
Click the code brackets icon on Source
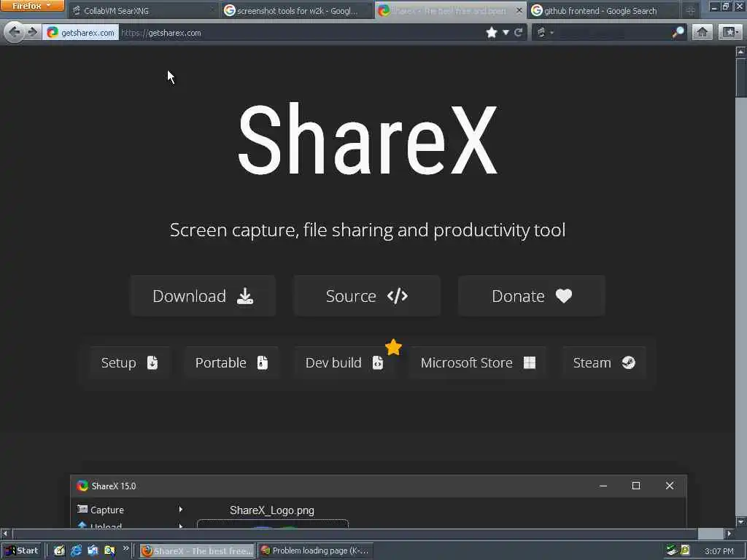click(398, 296)
